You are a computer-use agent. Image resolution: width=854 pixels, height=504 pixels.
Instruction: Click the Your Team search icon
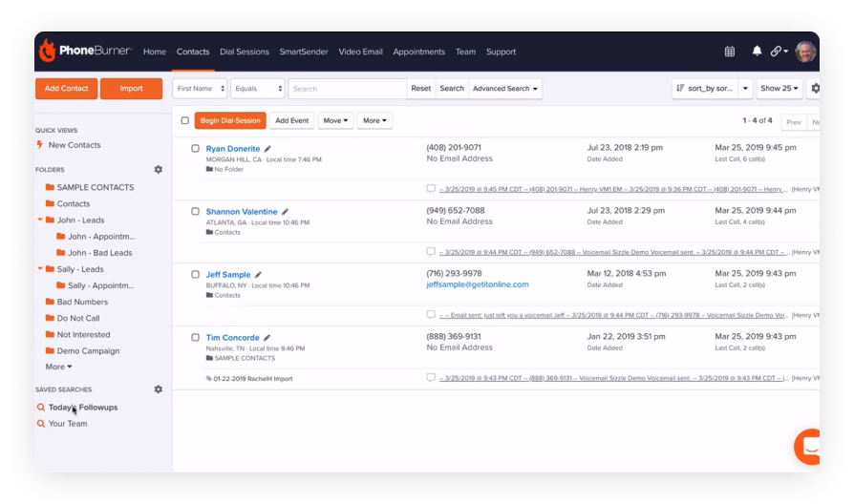[41, 424]
